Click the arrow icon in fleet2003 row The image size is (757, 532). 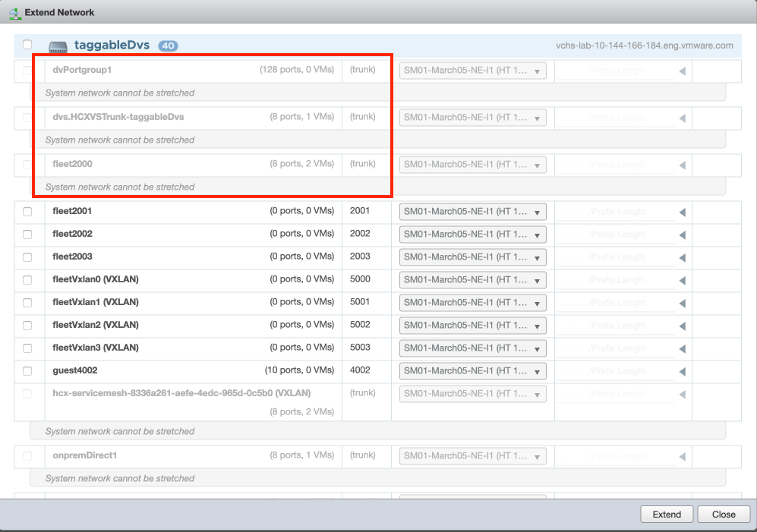click(682, 258)
